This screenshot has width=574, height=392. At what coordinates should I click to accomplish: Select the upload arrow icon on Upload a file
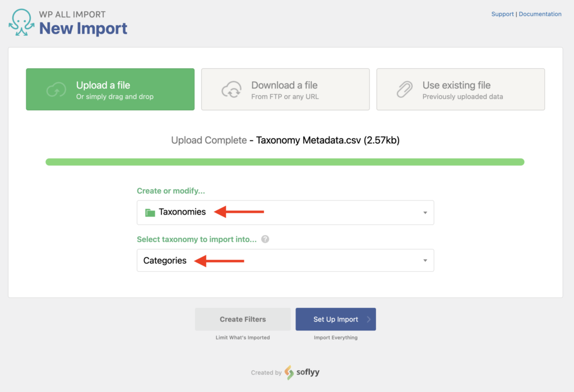pyautogui.click(x=56, y=89)
